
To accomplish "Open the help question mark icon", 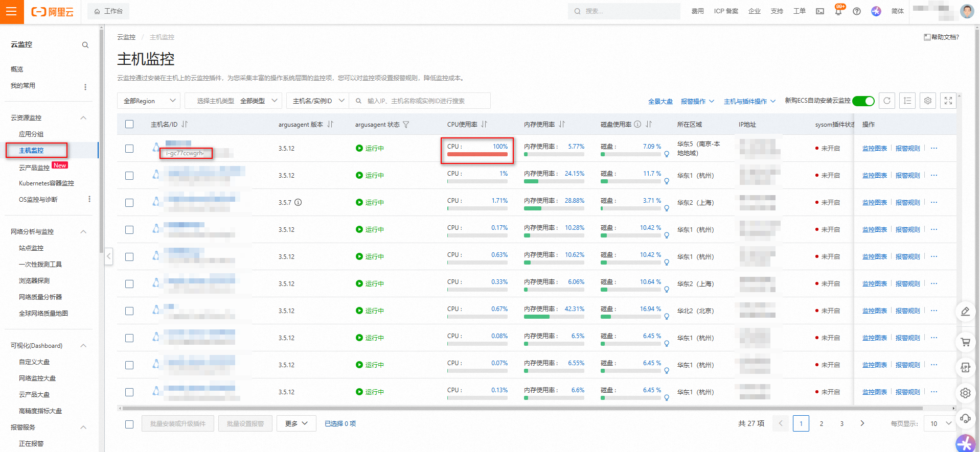I will click(857, 11).
